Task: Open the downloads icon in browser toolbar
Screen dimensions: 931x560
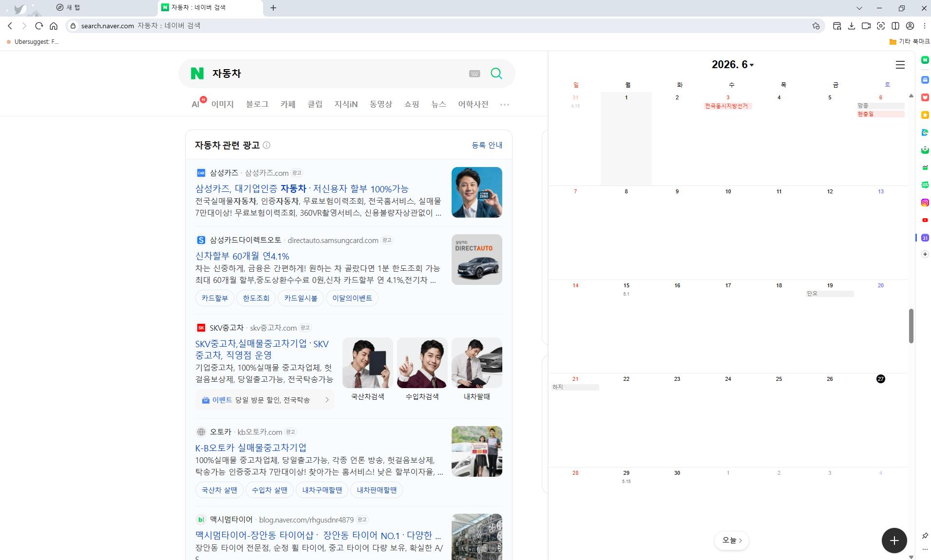Action: coord(852,26)
